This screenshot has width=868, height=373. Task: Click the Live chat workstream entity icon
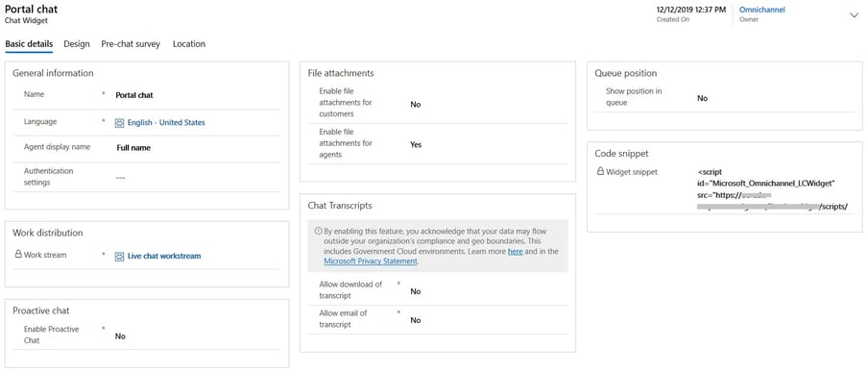pos(119,257)
